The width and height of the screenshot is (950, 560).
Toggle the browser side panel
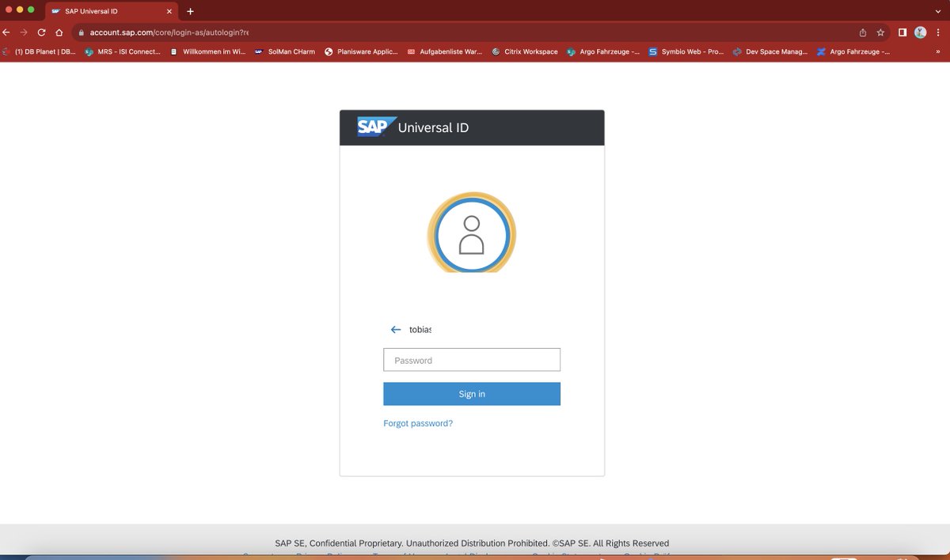point(902,32)
